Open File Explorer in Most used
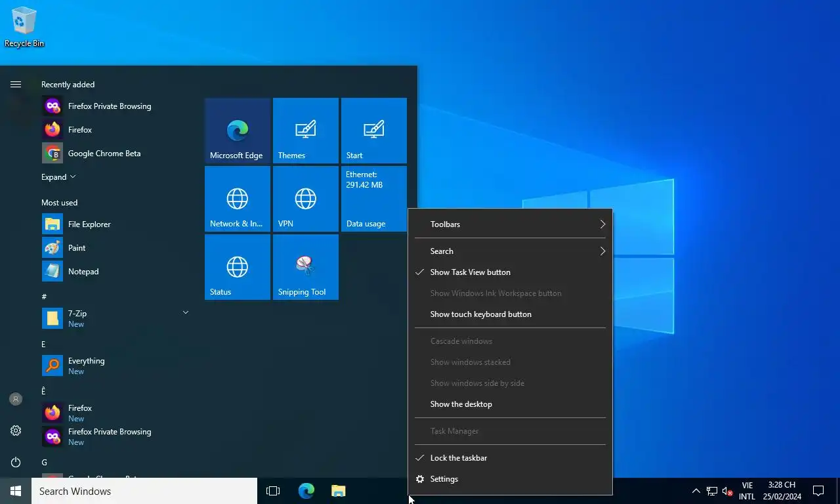Image resolution: width=840 pixels, height=504 pixels. (x=116, y=224)
